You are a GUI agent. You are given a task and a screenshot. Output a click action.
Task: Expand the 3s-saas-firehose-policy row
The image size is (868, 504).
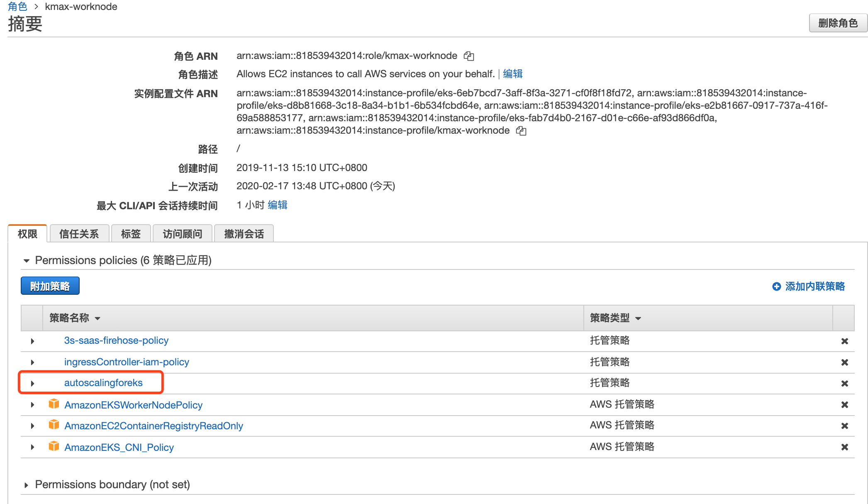(32, 341)
